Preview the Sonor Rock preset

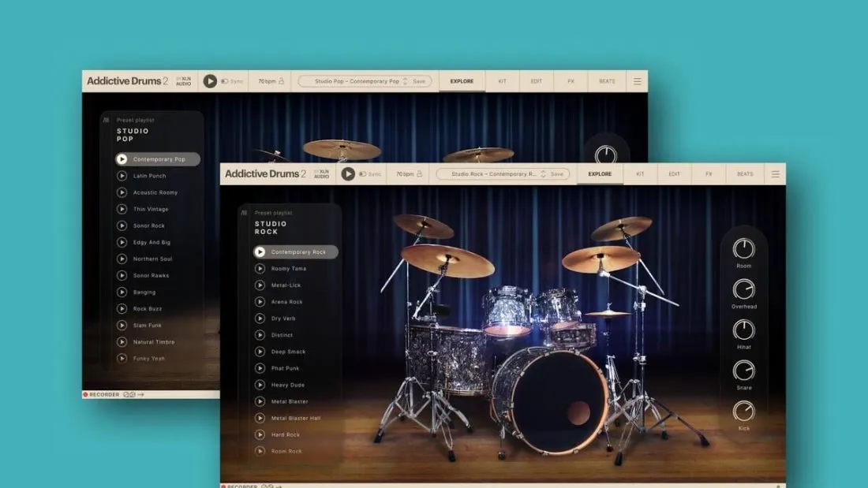(122, 225)
